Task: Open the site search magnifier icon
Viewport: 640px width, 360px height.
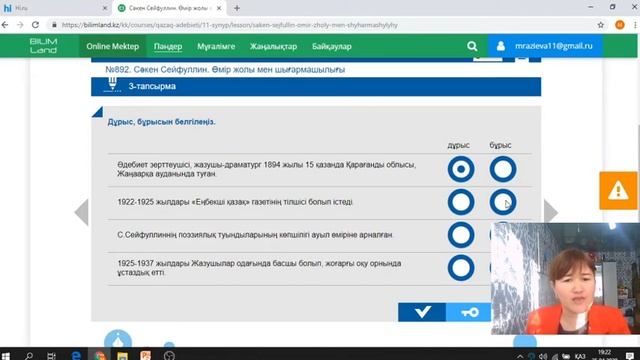Action: point(472,46)
